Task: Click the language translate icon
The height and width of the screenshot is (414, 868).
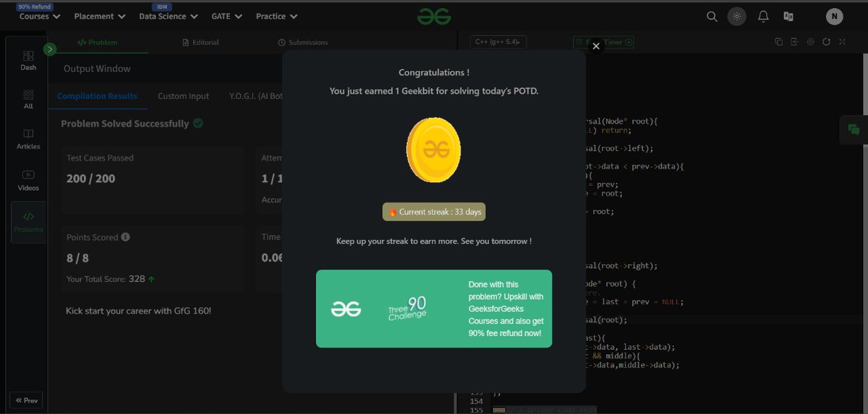Action: coord(788,17)
